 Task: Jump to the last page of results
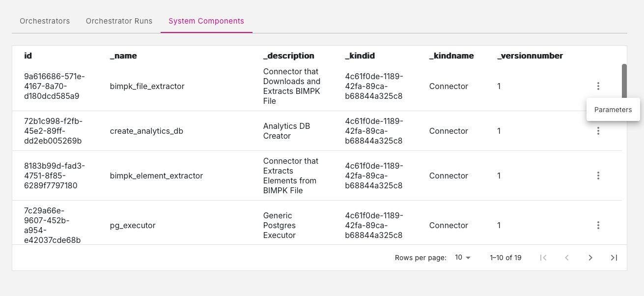click(x=614, y=258)
